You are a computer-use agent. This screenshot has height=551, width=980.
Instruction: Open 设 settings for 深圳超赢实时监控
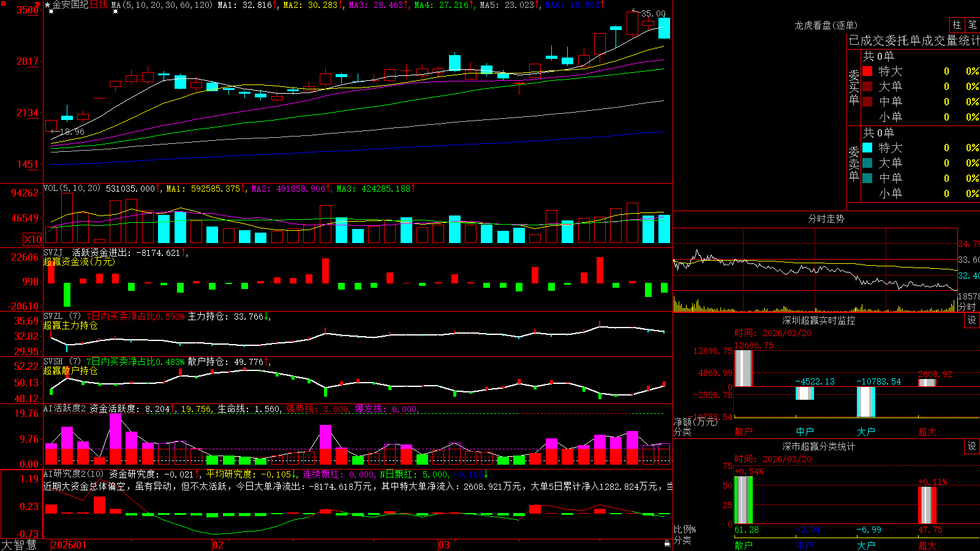972,320
